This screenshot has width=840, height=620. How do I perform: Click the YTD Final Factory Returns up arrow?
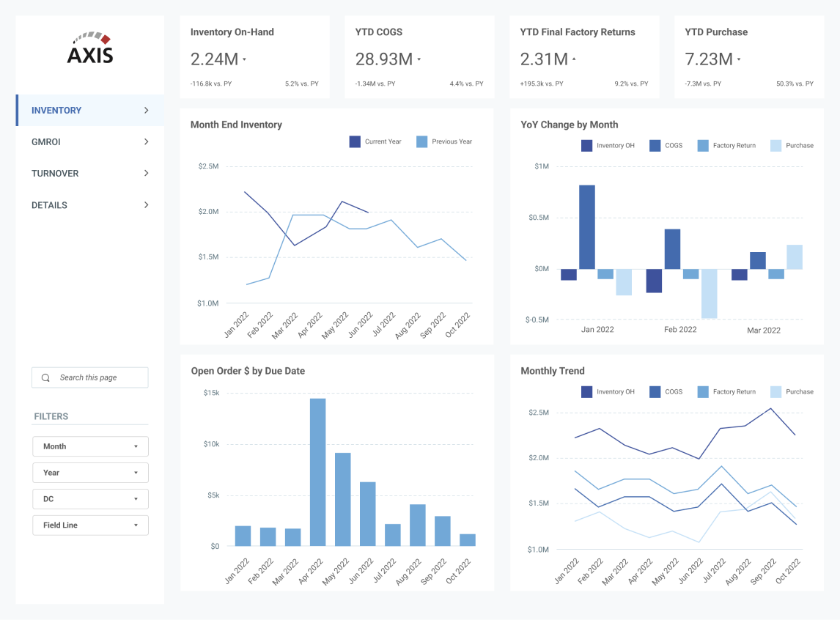click(x=574, y=59)
